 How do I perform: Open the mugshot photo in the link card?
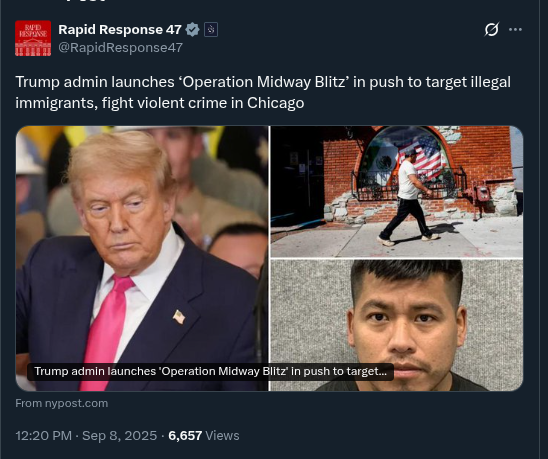tap(397, 325)
